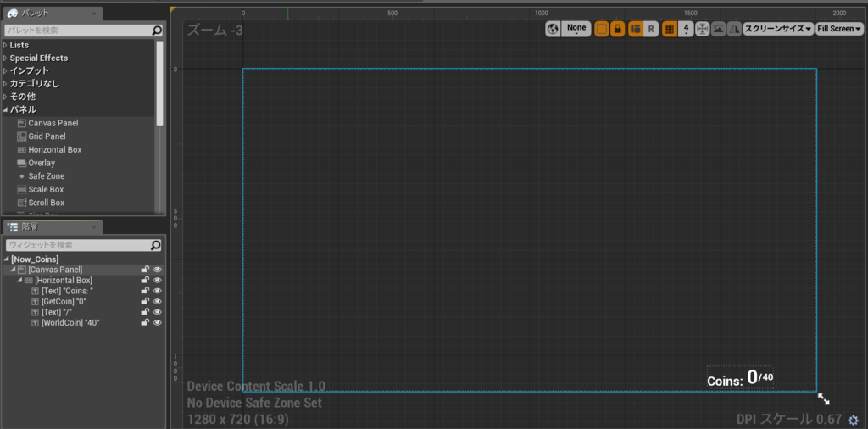Expand the Special Effects category
868x429 pixels.
(6, 58)
